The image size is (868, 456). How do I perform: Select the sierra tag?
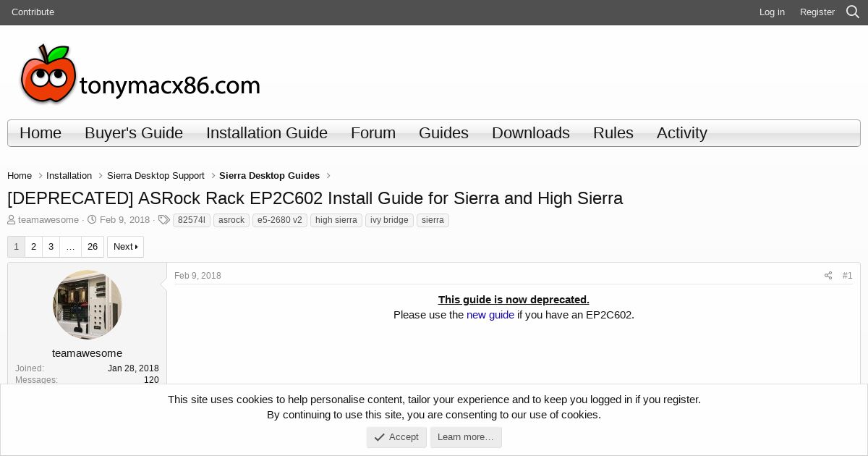(x=433, y=220)
